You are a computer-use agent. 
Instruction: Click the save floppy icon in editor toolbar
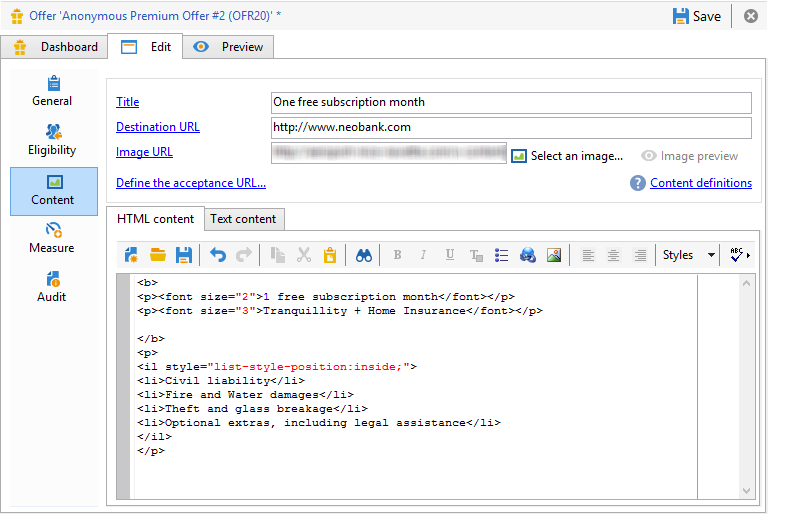(x=184, y=255)
